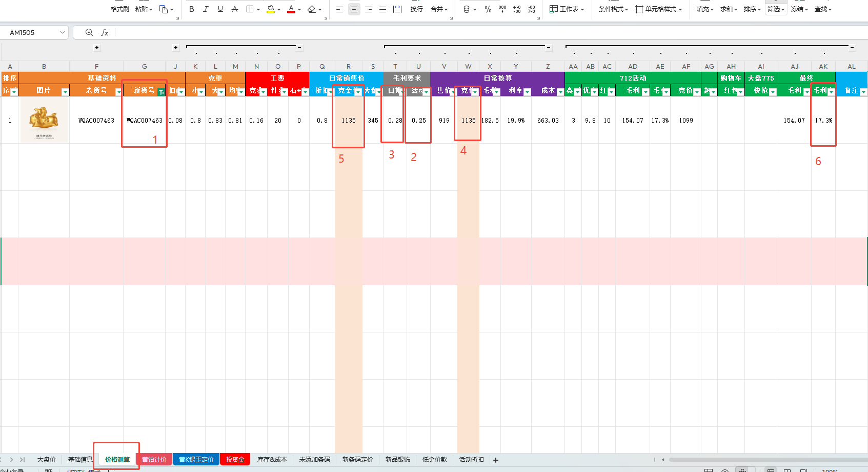Open the filter dropdown on 新货号 column
868x472 pixels.
pyautogui.click(x=161, y=91)
